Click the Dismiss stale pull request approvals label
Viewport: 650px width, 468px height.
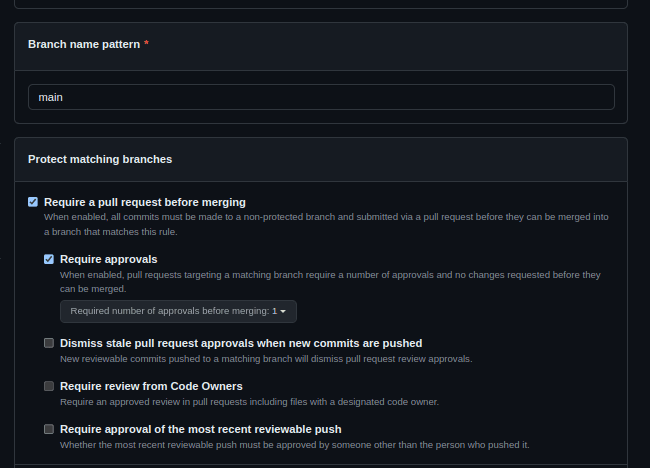tap(241, 343)
